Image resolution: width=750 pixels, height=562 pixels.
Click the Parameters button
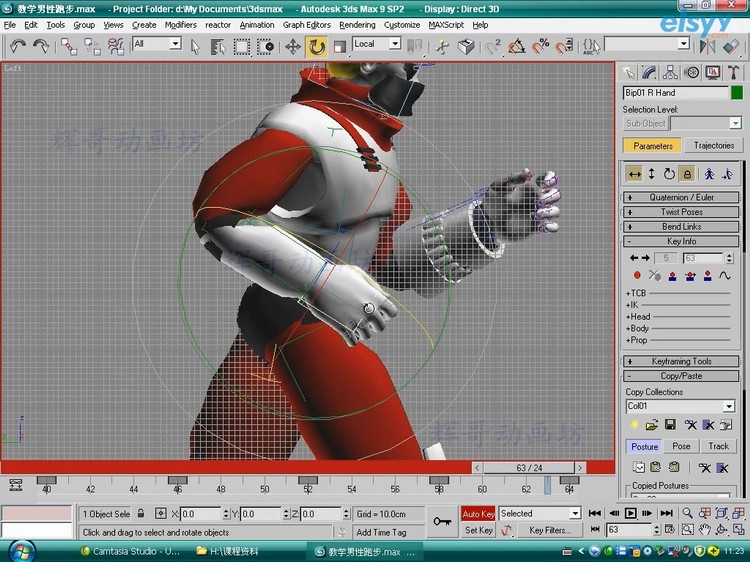point(652,145)
